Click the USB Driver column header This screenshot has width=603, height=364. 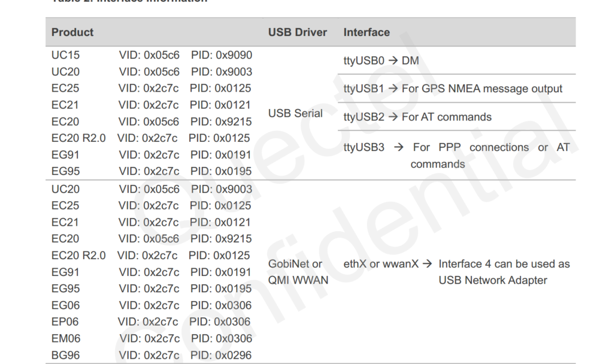pyautogui.click(x=298, y=32)
